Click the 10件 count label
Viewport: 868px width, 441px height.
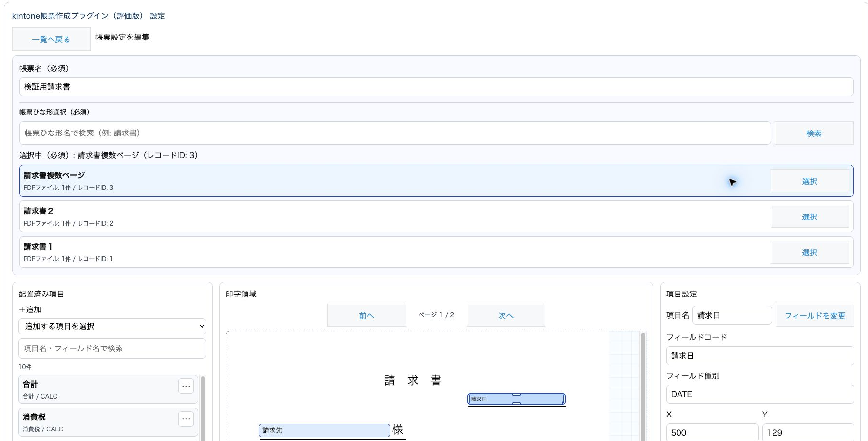click(25, 367)
